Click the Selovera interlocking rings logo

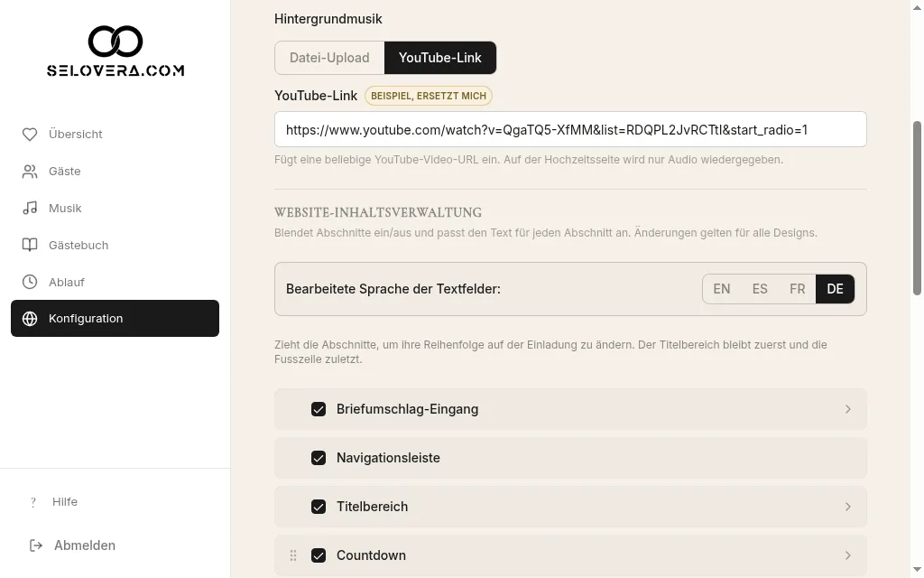tap(115, 42)
